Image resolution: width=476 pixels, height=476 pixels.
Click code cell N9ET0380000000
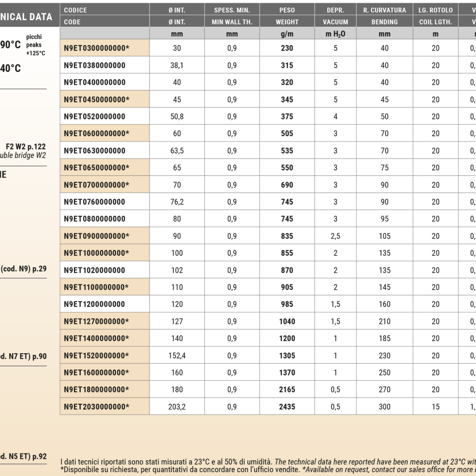[x=95, y=65]
